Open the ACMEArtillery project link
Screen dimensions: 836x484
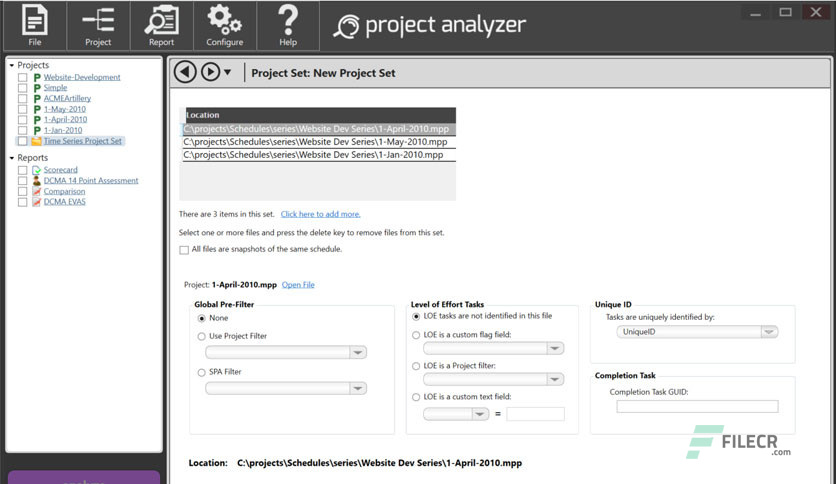(x=67, y=99)
